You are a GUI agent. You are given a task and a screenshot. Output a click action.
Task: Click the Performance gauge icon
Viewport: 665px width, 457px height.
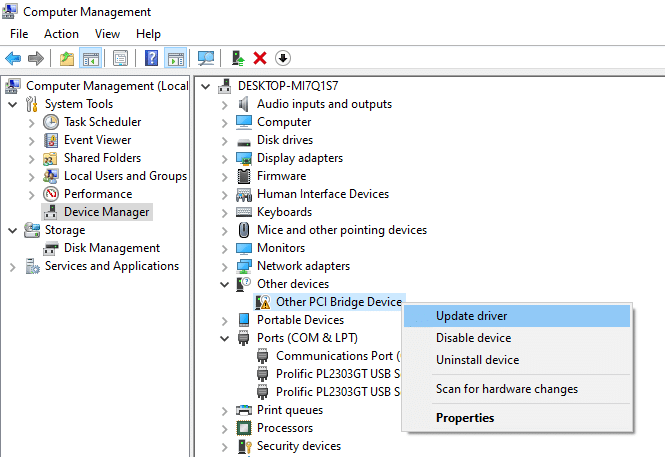51,194
